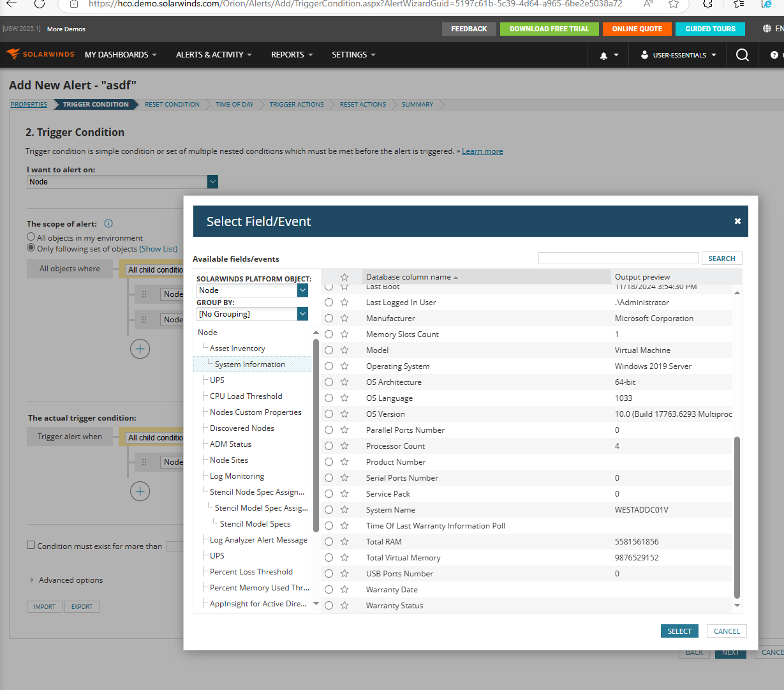The height and width of the screenshot is (690, 784).
Task: Select the OS Language radio button
Action: point(329,398)
